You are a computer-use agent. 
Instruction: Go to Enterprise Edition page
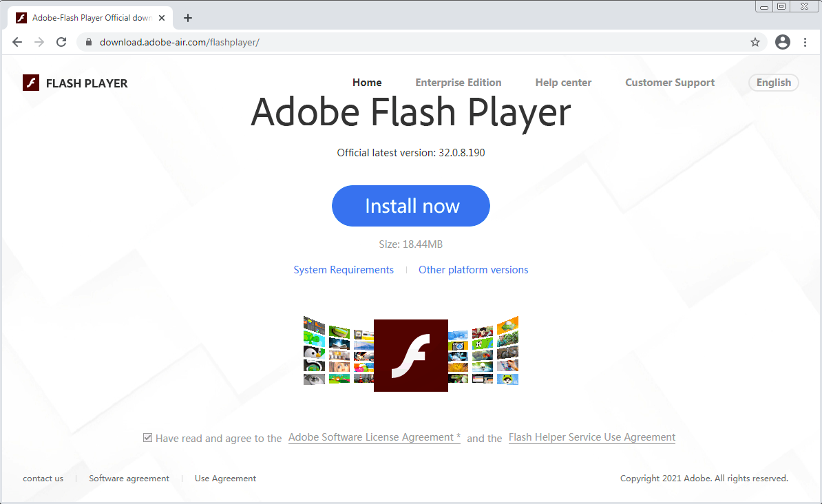coord(458,83)
